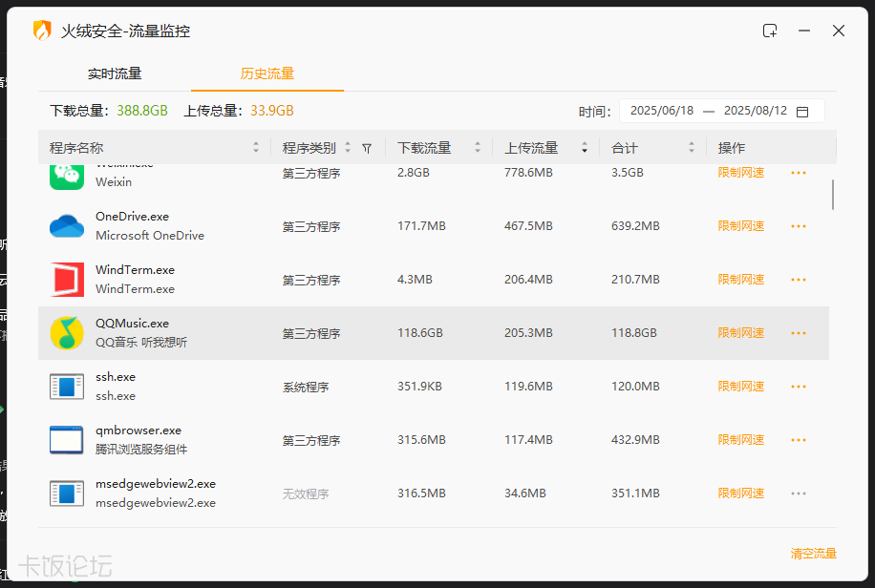Click the start date 2025/06/18 field

tap(662, 111)
